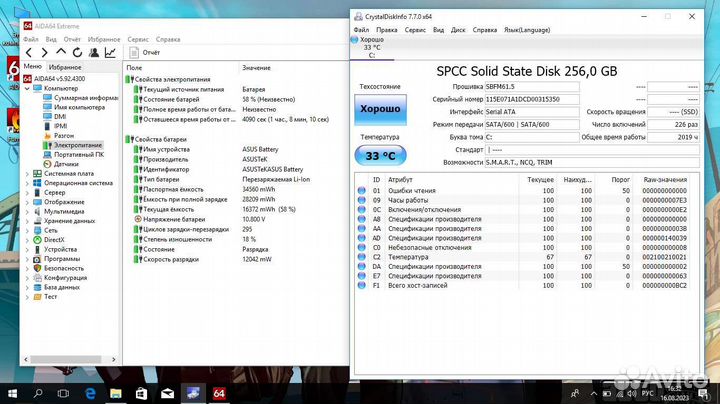720x404 pixels.
Task: Click the Windows Start button
Action: pyautogui.click(x=12, y=393)
